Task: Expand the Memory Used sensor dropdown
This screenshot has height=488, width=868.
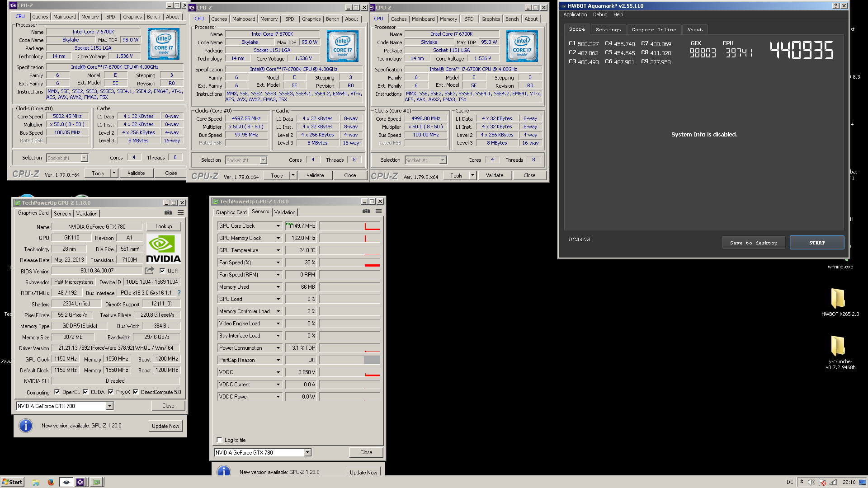Action: tap(278, 287)
